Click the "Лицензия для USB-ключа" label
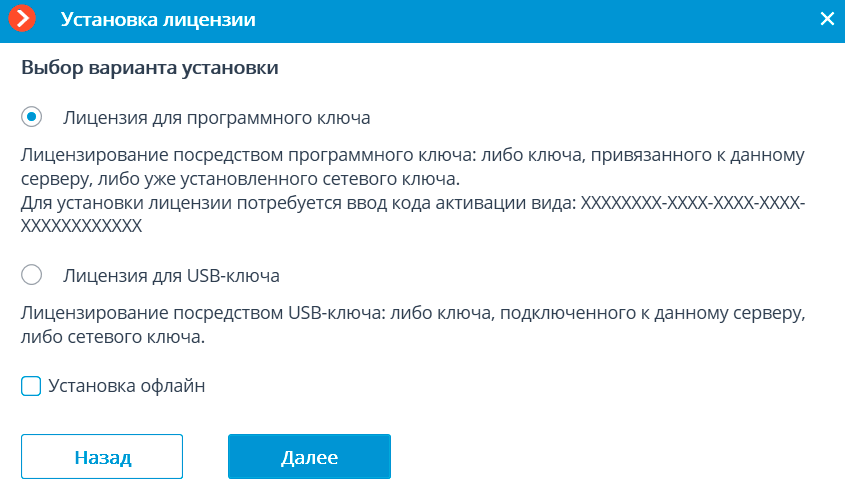 pyautogui.click(x=171, y=275)
